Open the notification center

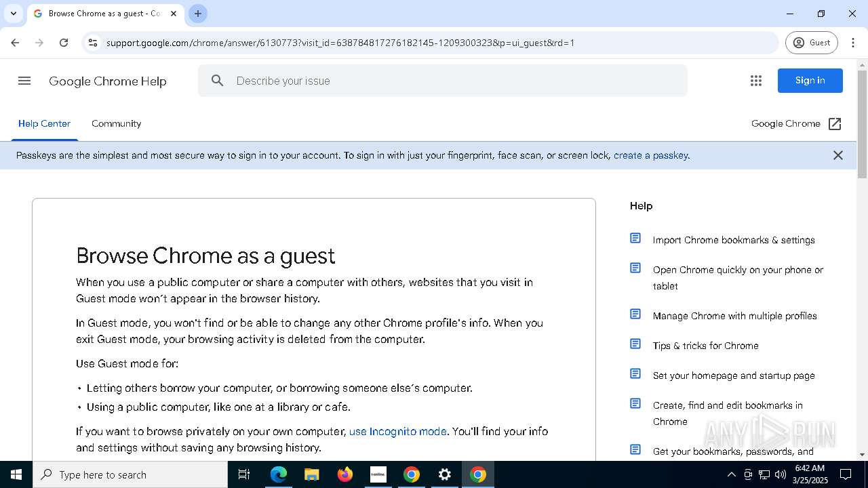coord(846,474)
